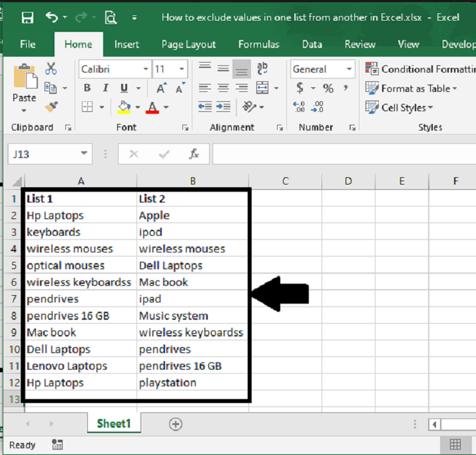Middle align cell contents

click(223, 69)
